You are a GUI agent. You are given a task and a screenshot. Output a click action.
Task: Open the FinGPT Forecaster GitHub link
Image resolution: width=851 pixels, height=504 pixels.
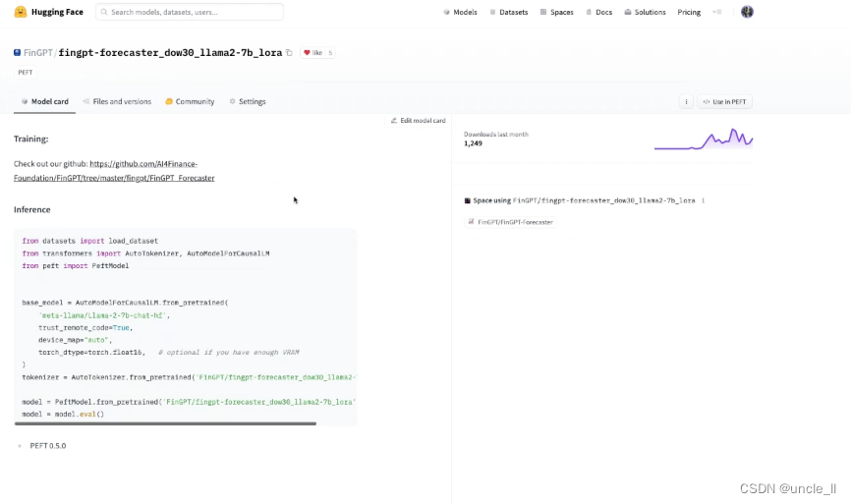tap(114, 171)
